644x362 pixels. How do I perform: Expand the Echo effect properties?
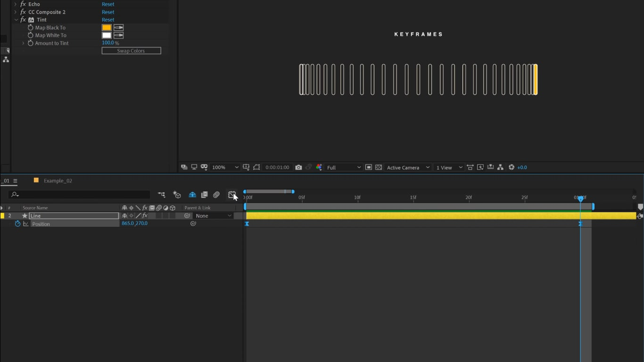(16, 4)
